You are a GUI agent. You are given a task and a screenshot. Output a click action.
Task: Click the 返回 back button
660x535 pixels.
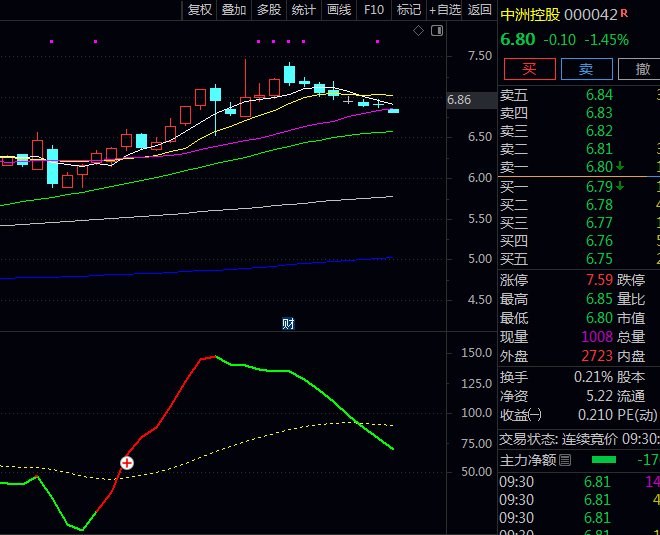(x=480, y=10)
